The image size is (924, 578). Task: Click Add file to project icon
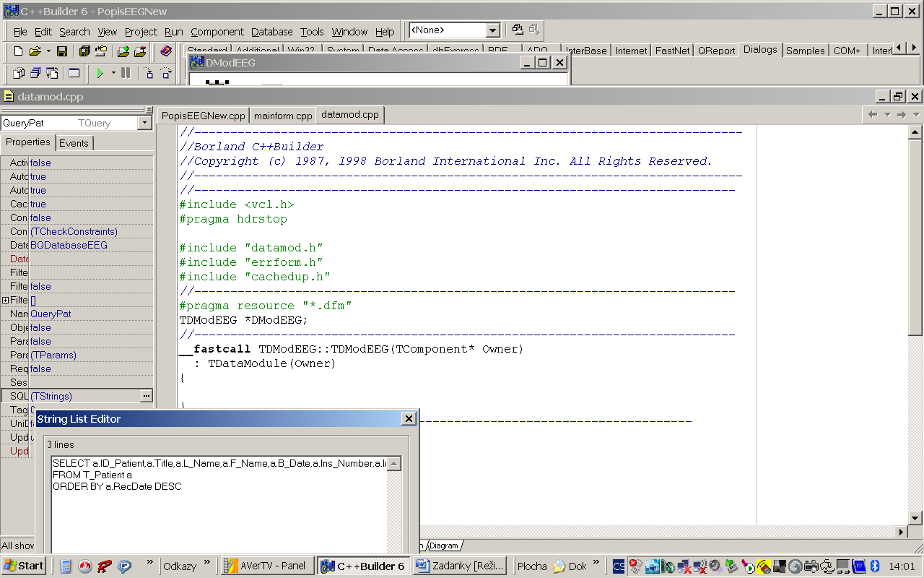pyautogui.click(x=123, y=51)
